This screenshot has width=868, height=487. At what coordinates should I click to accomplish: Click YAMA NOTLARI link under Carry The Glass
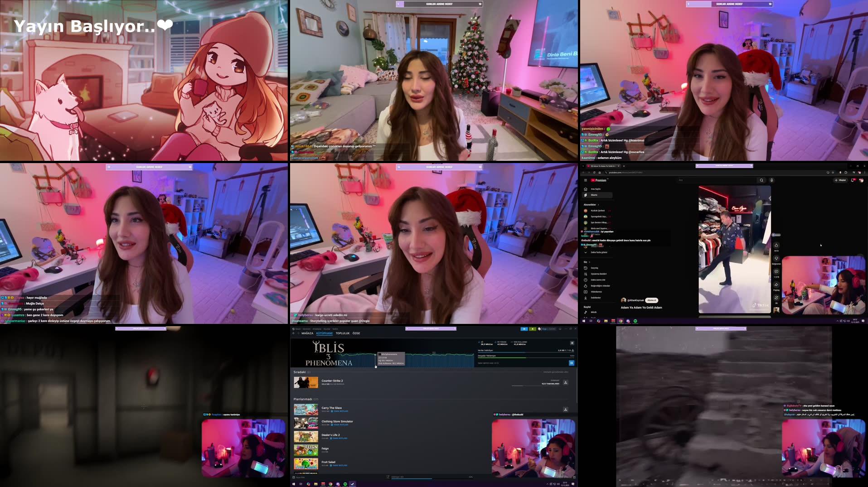click(x=341, y=411)
